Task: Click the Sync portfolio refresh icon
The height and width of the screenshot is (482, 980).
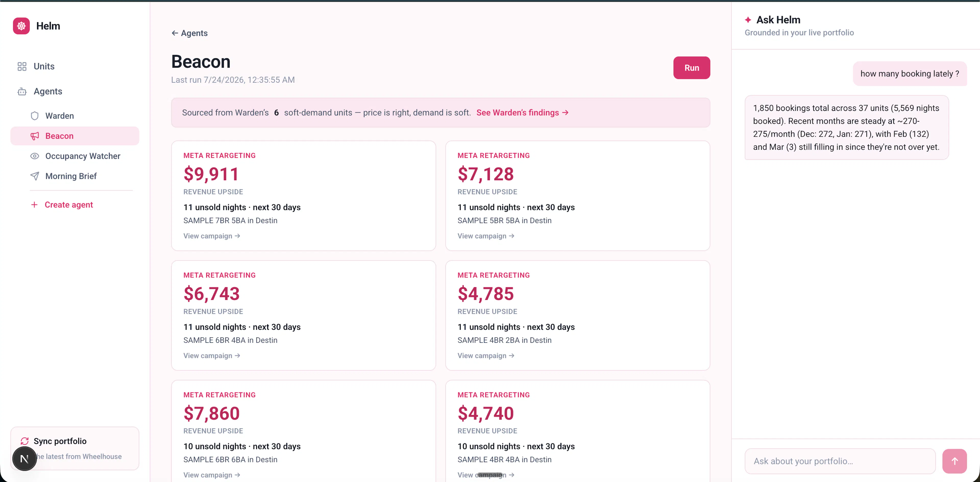Action: click(25, 441)
